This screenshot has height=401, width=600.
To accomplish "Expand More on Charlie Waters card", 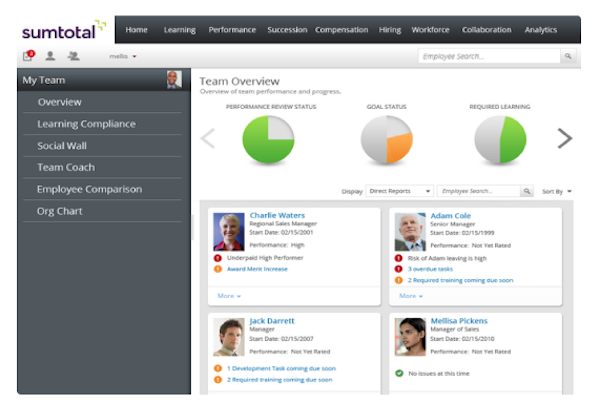I will click(x=228, y=296).
